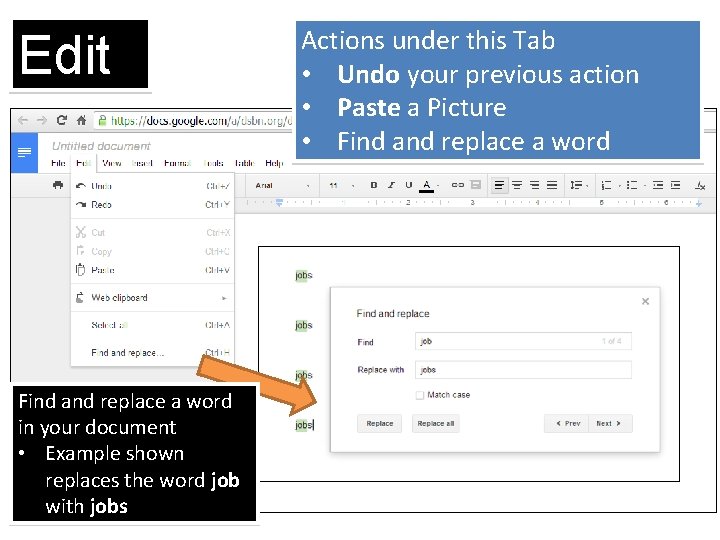Open the font size 11 dropdown

[x=342, y=186]
